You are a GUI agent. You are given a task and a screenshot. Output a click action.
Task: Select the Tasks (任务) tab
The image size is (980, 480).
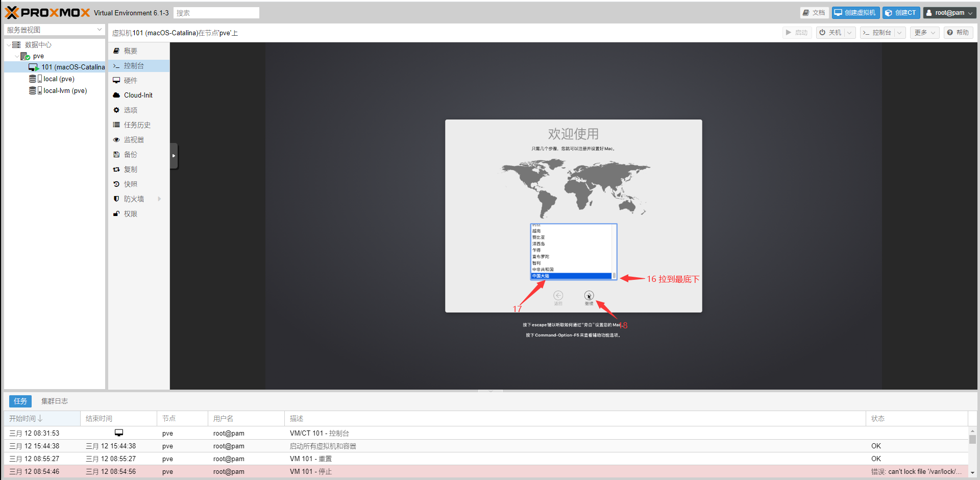pos(20,401)
